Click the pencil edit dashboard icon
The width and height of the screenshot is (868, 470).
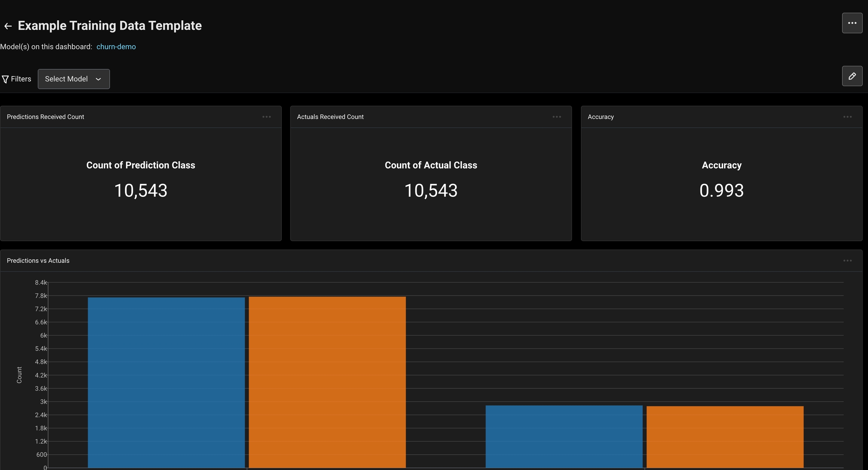click(852, 76)
